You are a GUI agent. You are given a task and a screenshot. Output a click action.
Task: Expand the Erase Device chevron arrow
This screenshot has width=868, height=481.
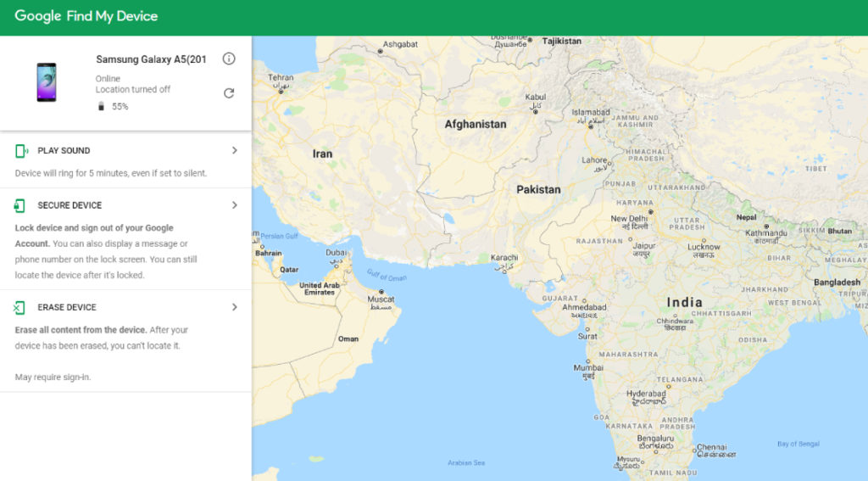tap(235, 307)
